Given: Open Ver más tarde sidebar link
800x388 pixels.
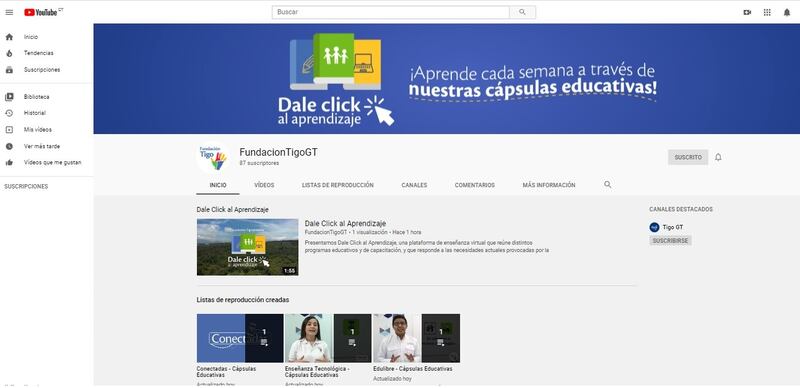Looking at the screenshot, I should (x=42, y=146).
